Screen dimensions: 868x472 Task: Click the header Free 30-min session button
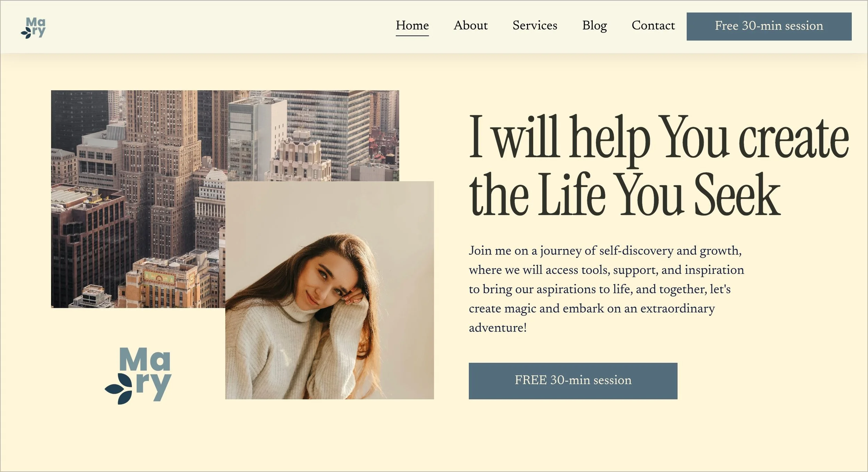pos(769,26)
